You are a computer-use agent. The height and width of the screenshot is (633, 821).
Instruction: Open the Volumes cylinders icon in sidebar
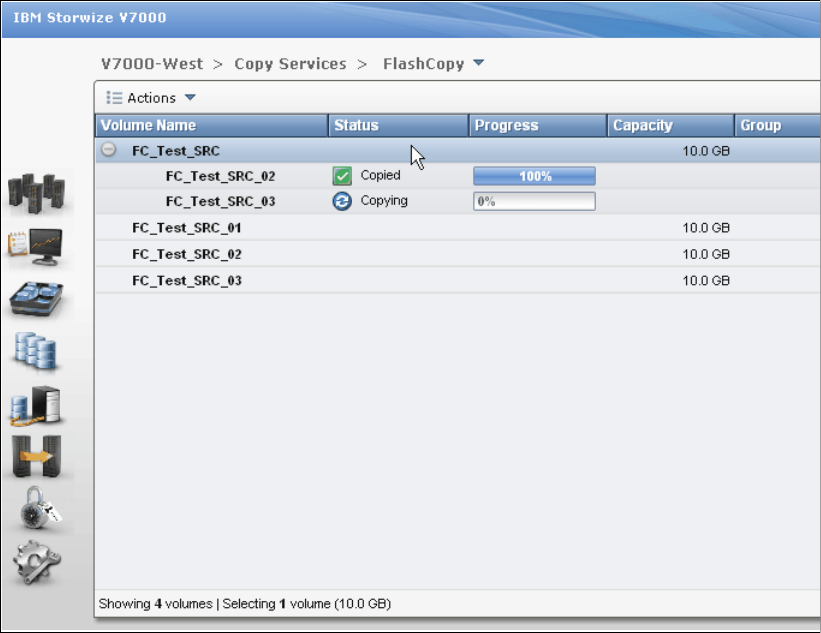[x=36, y=352]
